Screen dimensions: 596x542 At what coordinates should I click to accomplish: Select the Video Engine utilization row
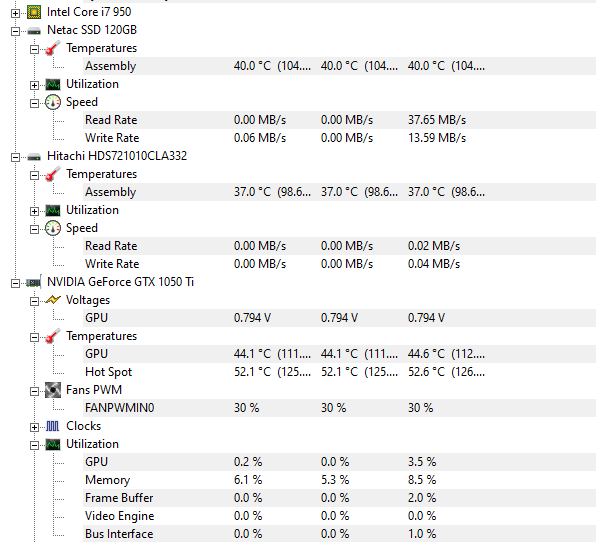pos(339,516)
